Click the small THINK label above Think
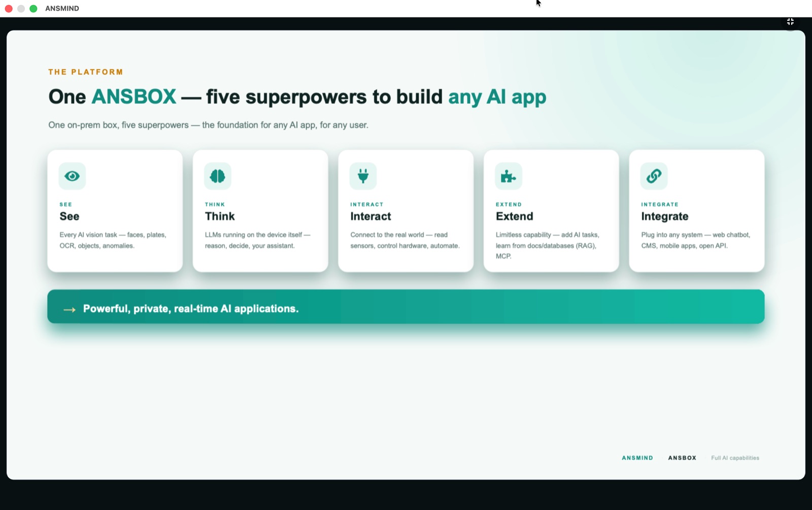The height and width of the screenshot is (510, 812). coord(215,204)
